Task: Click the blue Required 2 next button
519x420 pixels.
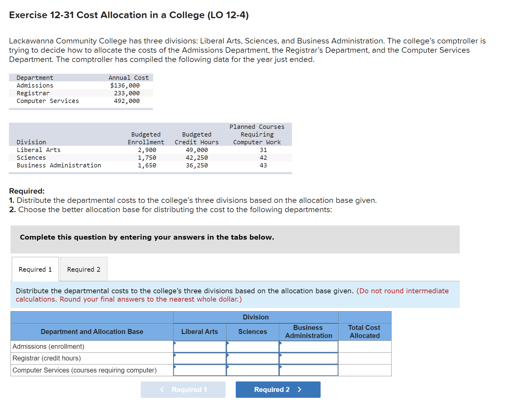Action: click(278, 389)
